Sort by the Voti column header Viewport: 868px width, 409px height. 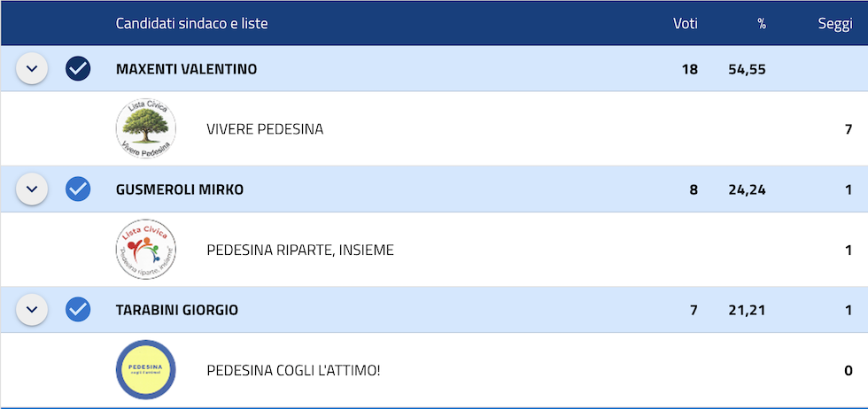pyautogui.click(x=686, y=24)
